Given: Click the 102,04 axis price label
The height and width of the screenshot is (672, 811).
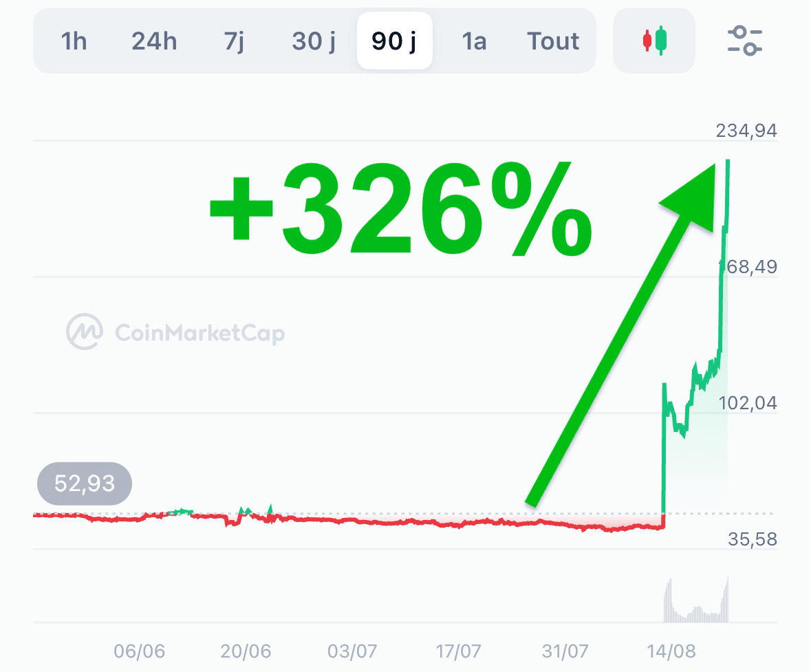Looking at the screenshot, I should [748, 402].
